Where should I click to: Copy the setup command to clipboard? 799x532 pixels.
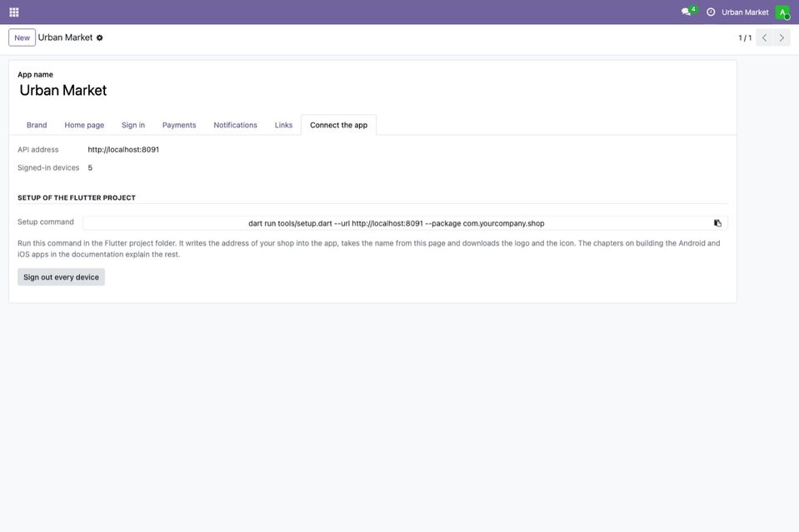pyautogui.click(x=717, y=223)
